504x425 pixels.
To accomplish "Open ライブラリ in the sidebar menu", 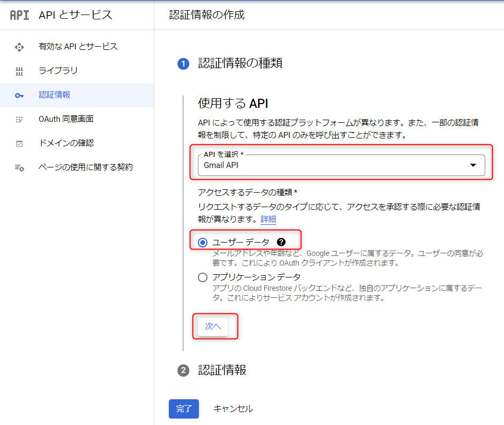I will 58,71.
